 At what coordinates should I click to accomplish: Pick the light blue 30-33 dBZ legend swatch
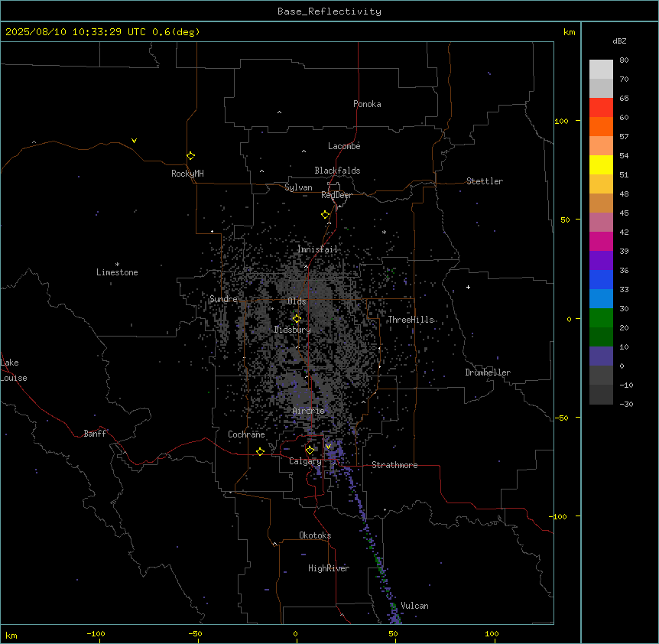[x=601, y=299]
